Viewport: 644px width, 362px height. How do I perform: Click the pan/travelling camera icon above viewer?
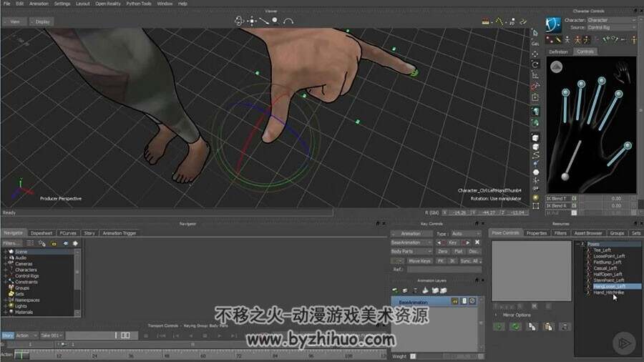(x=252, y=21)
